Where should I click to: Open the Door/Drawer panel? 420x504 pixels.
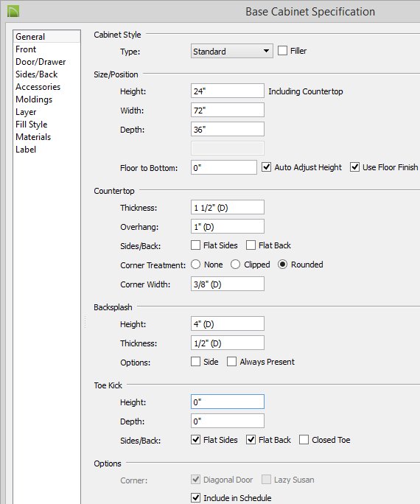[x=41, y=62]
